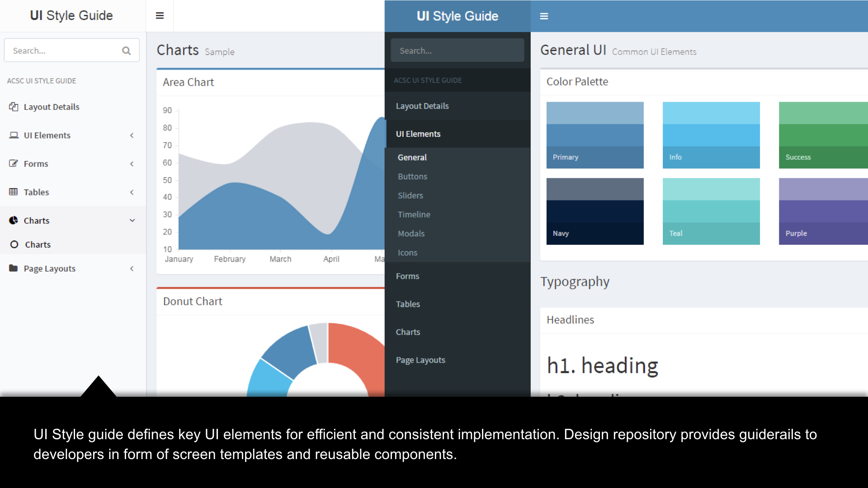
Task: Pick the Navy color swatch
Action: tap(594, 211)
